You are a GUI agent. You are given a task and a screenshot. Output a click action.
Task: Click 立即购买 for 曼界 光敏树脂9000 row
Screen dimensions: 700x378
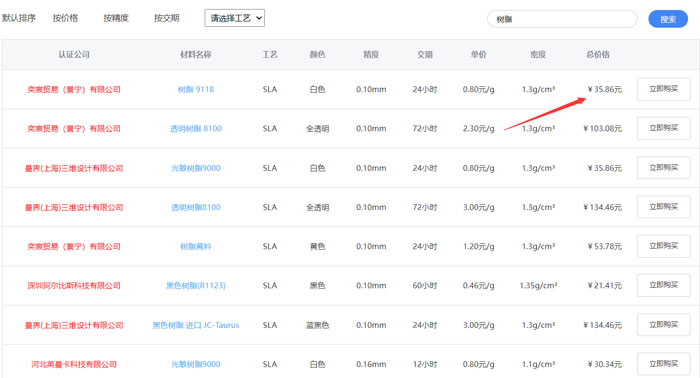click(x=663, y=168)
